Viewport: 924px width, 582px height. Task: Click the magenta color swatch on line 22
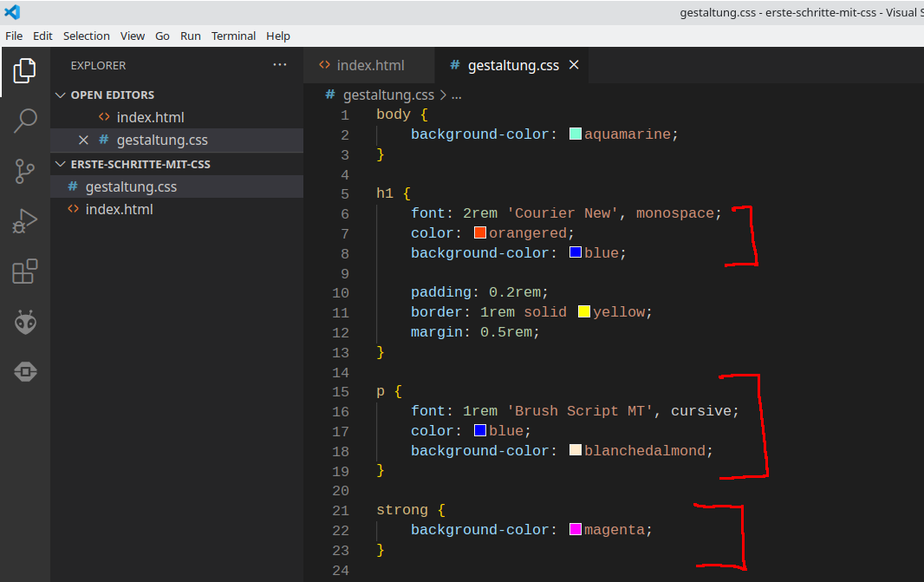(576, 529)
